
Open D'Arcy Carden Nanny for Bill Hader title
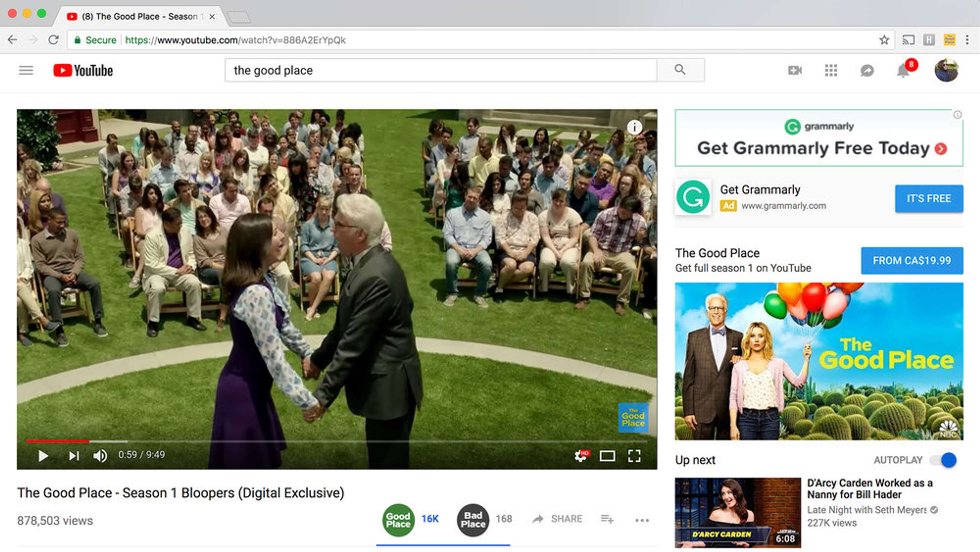[870, 488]
